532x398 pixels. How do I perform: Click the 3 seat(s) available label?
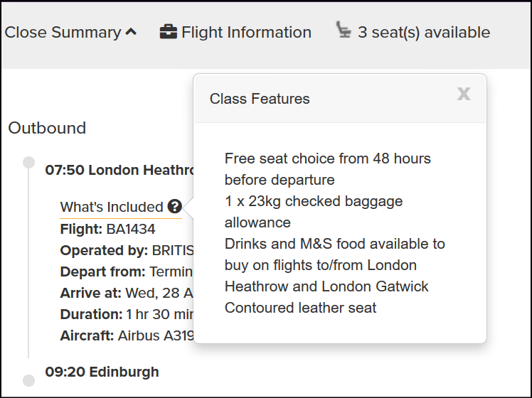pos(424,33)
